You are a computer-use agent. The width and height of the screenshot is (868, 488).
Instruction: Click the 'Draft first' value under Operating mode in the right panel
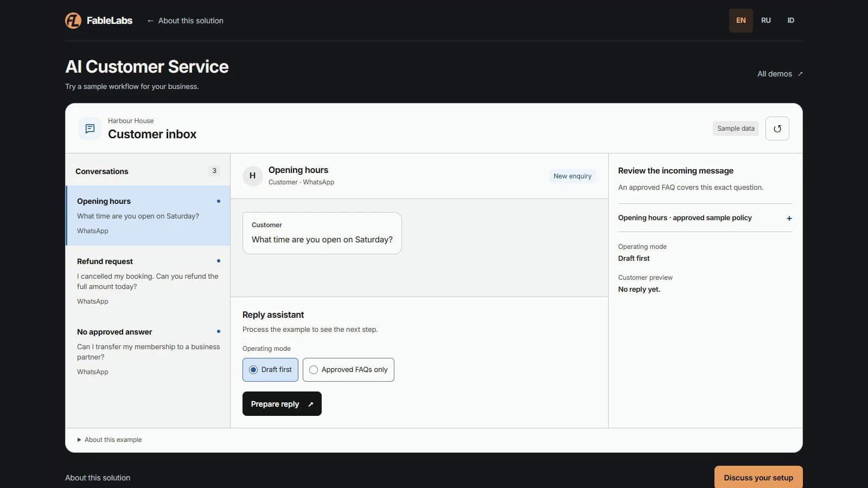click(x=634, y=259)
